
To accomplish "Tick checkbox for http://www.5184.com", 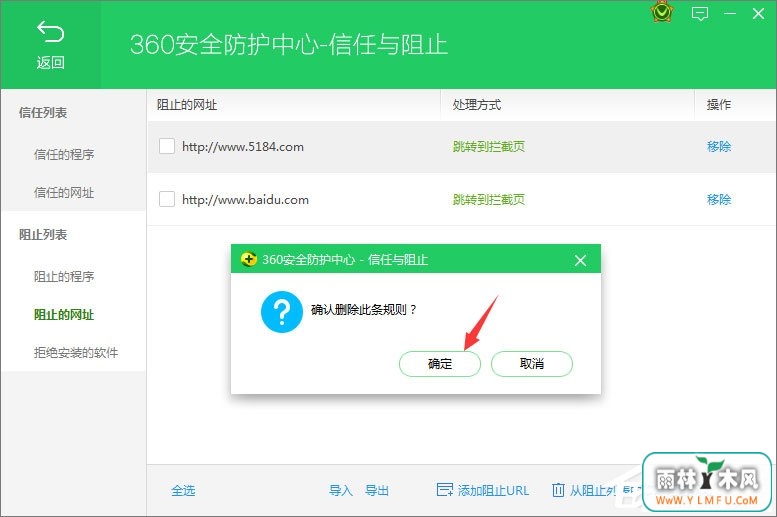I will point(166,146).
